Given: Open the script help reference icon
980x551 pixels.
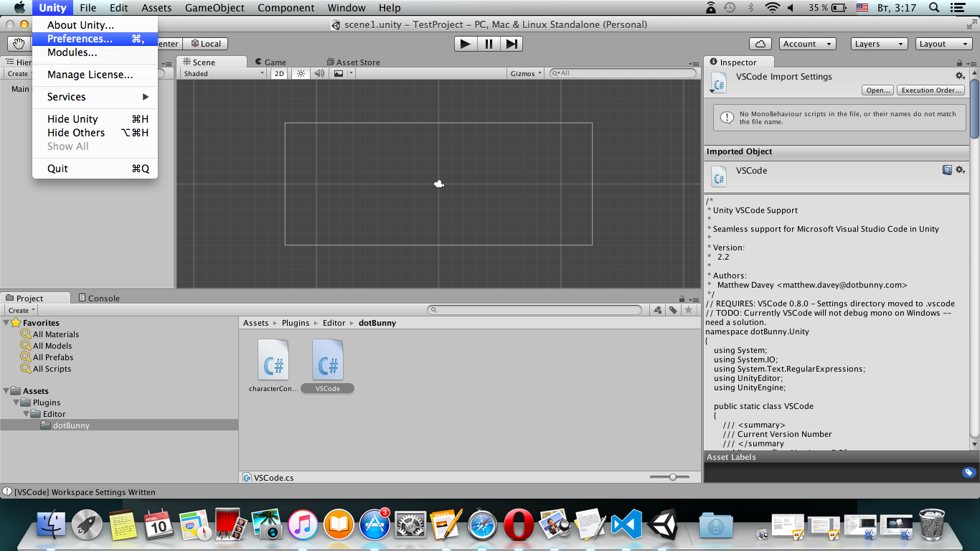Looking at the screenshot, I should pyautogui.click(x=947, y=170).
